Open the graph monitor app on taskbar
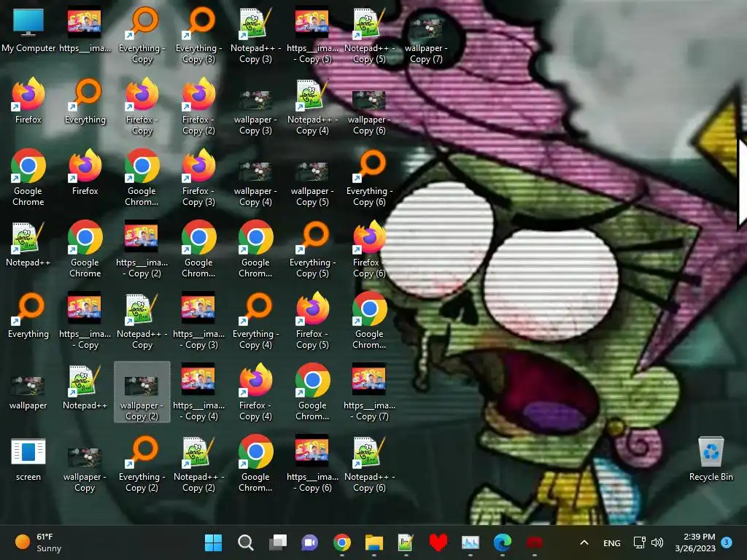The width and height of the screenshot is (747, 560). tap(471, 542)
